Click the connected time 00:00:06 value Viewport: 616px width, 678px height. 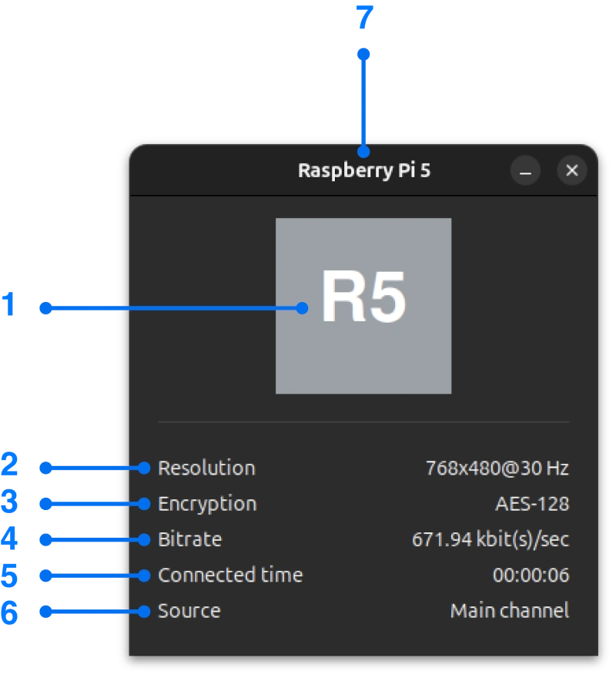(x=530, y=575)
